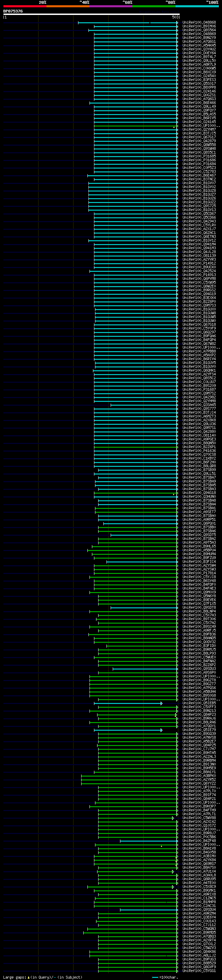The image size is (222, 980).
Task: Select the UniRef100_Q9SDT5 label
Action: (199, 535)
